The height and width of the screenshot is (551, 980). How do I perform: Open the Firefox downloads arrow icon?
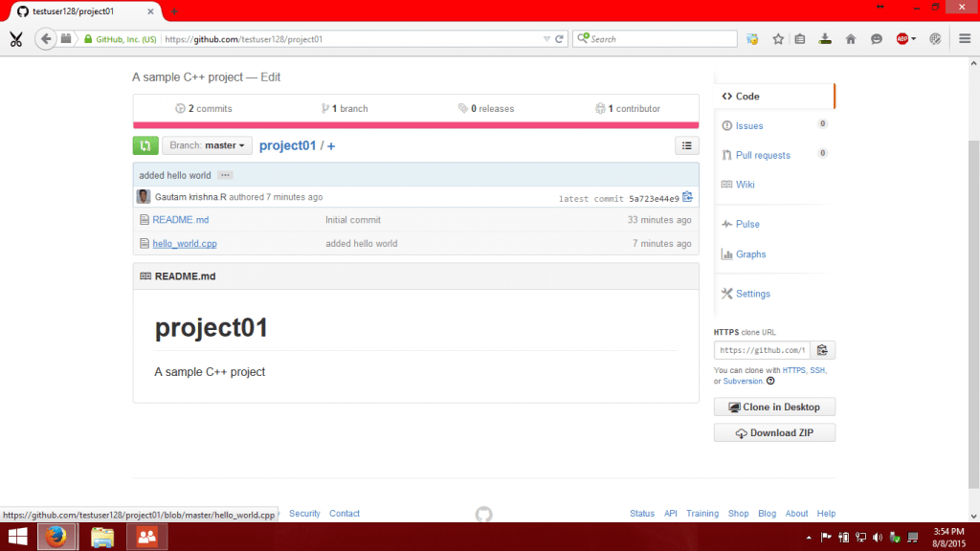[x=825, y=38]
